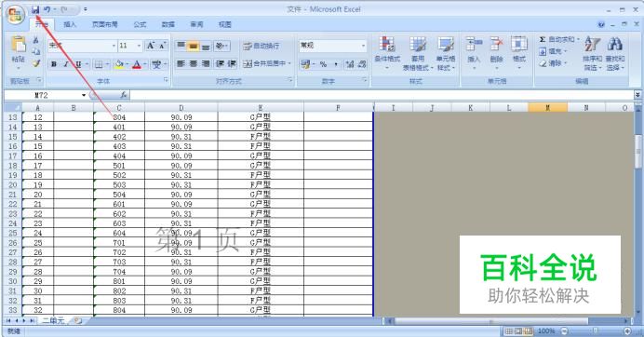Expand formula bar chevron

[637, 95]
